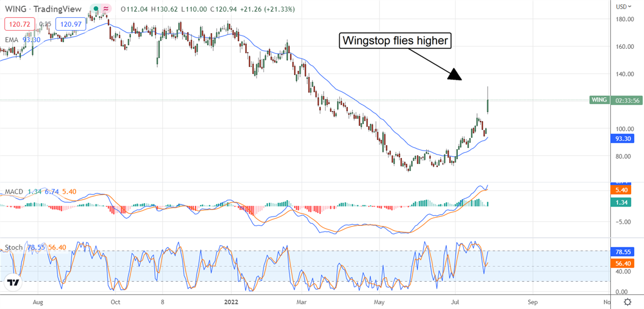Click the 2022 time axis label
644x309 pixels.
click(232, 303)
